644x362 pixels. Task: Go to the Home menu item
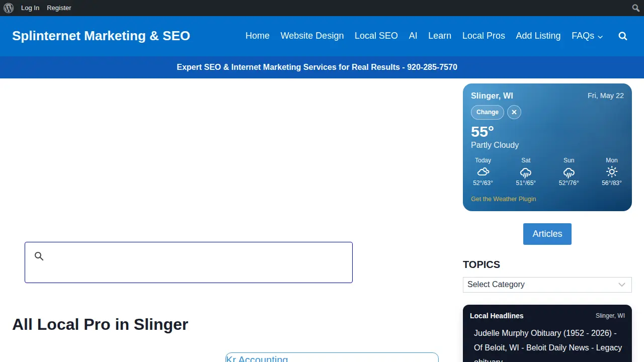[258, 36]
